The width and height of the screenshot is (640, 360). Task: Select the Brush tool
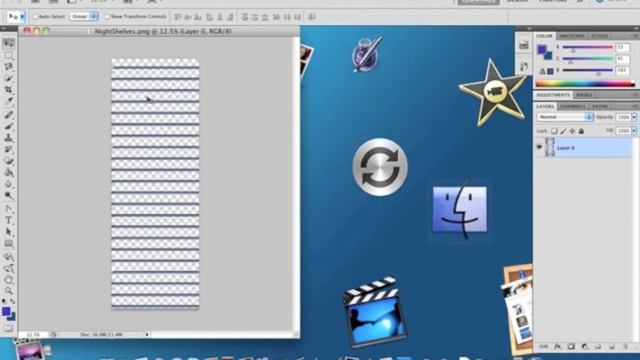[9, 127]
